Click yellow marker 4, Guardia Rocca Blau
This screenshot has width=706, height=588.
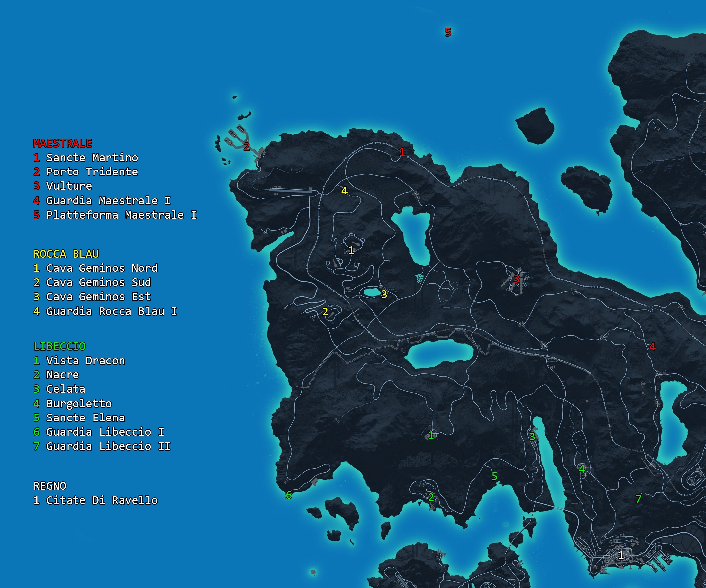pos(344,191)
